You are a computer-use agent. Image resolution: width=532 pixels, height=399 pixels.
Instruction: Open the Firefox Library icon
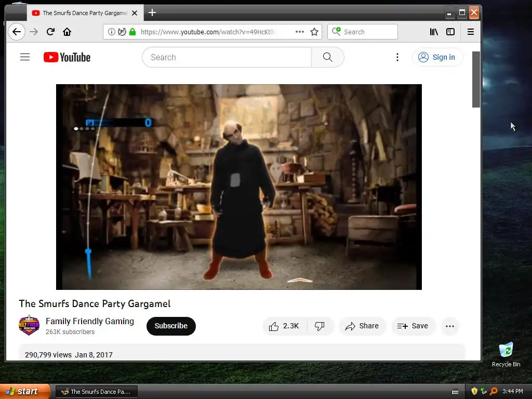(434, 32)
